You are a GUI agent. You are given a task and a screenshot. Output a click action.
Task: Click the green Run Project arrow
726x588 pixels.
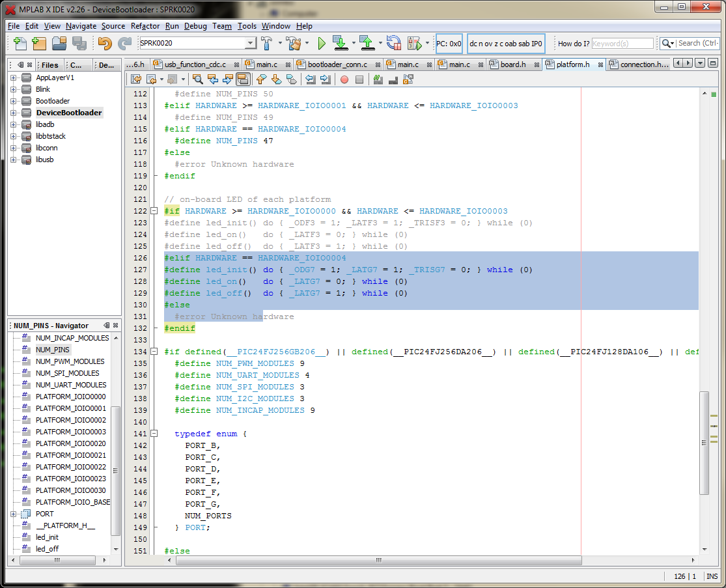pos(322,44)
